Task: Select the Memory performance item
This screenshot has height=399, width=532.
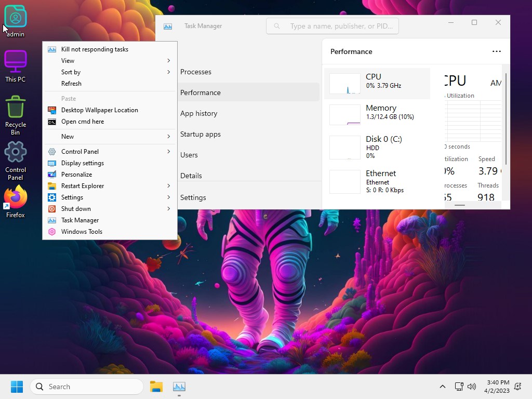Action: [377, 114]
